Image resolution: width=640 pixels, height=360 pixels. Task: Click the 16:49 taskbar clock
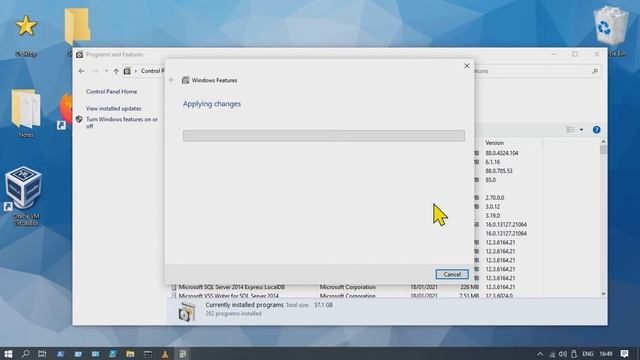606,354
